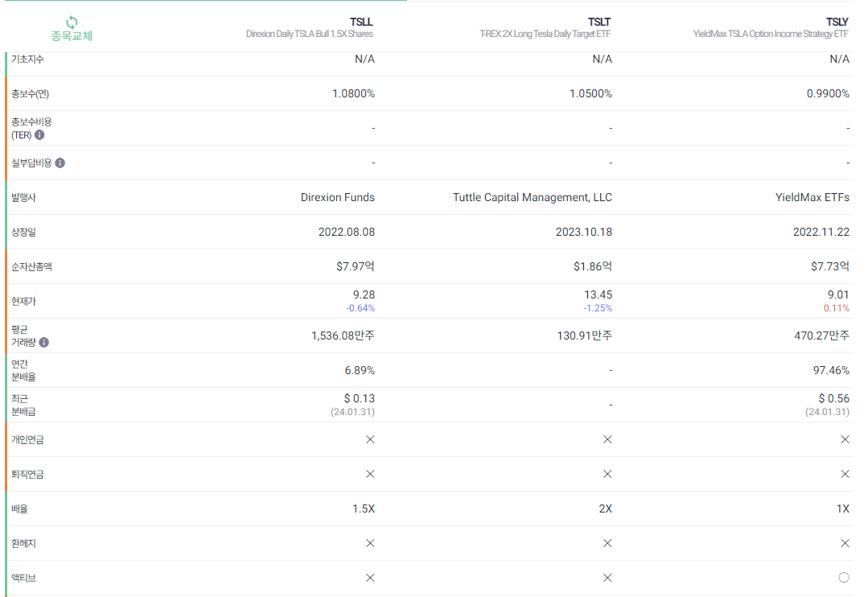Click current price 9.28
Viewport: 868px width, 597px height.
364,294
